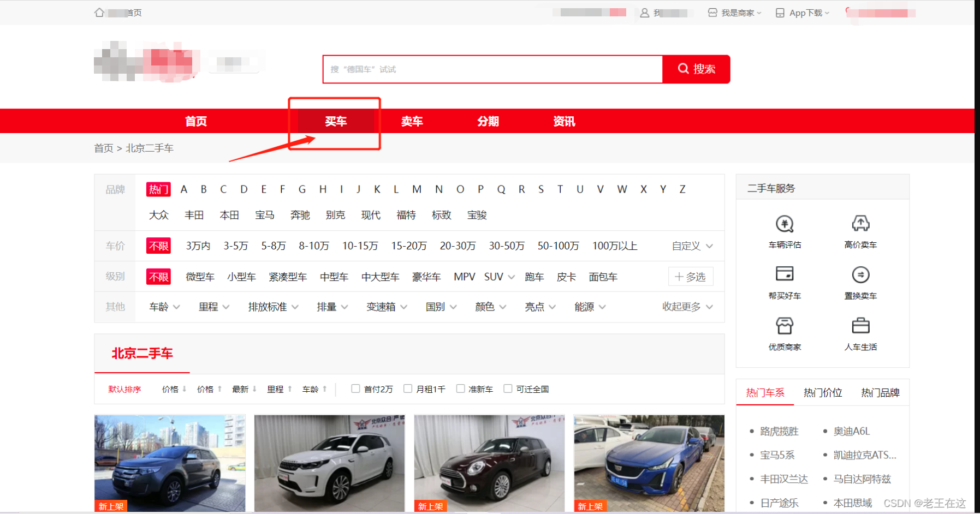Viewport: 980px width, 514px height.
Task: Open 能源 filter dropdown
Action: pos(590,307)
